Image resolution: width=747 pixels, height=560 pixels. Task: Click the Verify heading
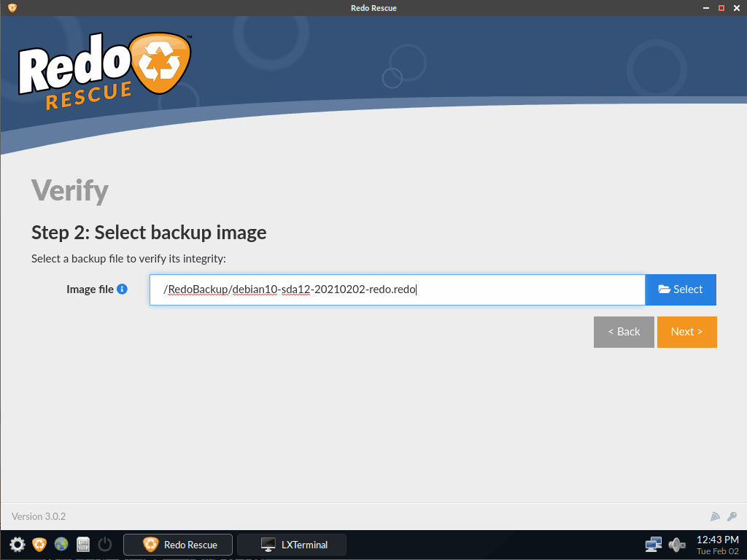pos(70,191)
